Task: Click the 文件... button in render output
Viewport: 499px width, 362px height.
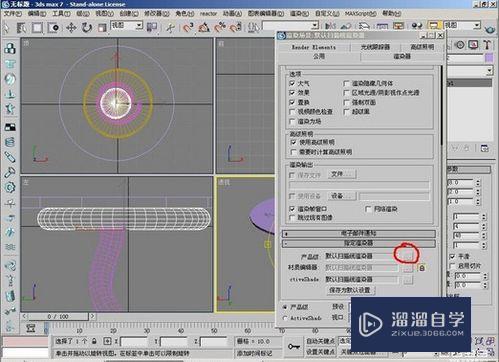Action: click(x=342, y=174)
